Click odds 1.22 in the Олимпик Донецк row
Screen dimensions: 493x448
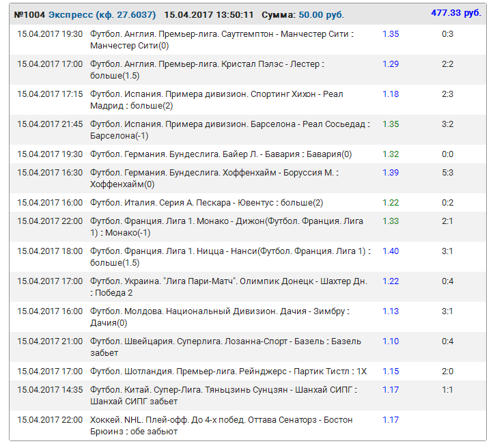pos(391,281)
